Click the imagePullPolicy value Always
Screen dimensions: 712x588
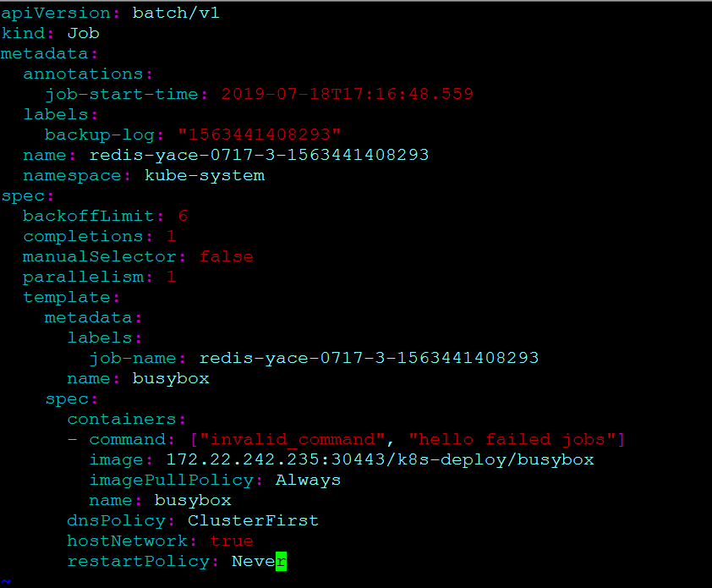pyautogui.click(x=308, y=480)
